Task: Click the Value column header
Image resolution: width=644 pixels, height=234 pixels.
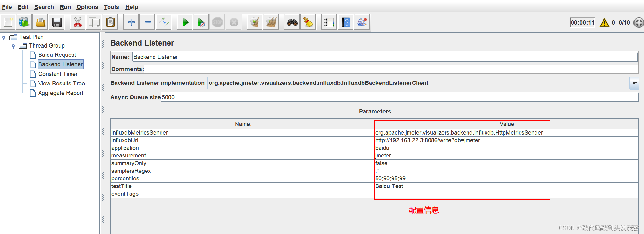Action: pos(506,124)
